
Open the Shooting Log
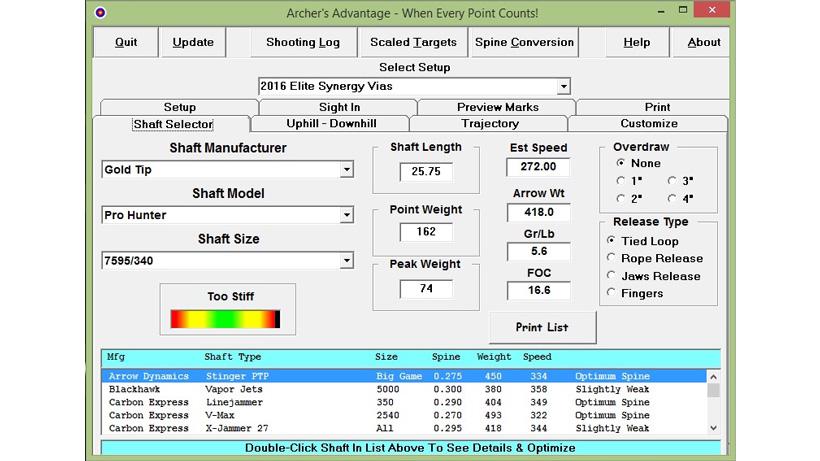coord(303,42)
